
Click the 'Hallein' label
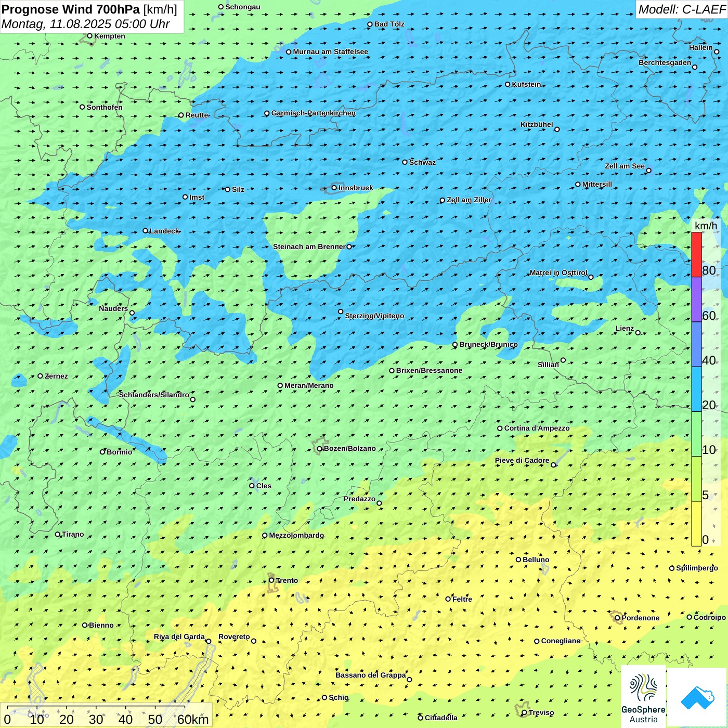(701, 47)
